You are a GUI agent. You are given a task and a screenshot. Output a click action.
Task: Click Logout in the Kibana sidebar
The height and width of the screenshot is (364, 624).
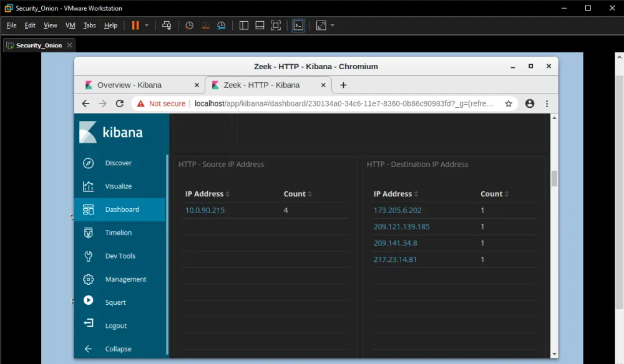tap(120, 325)
